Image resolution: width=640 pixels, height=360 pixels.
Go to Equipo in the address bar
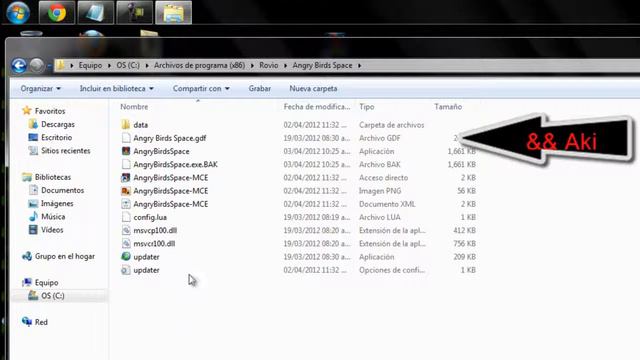pyautogui.click(x=90, y=65)
